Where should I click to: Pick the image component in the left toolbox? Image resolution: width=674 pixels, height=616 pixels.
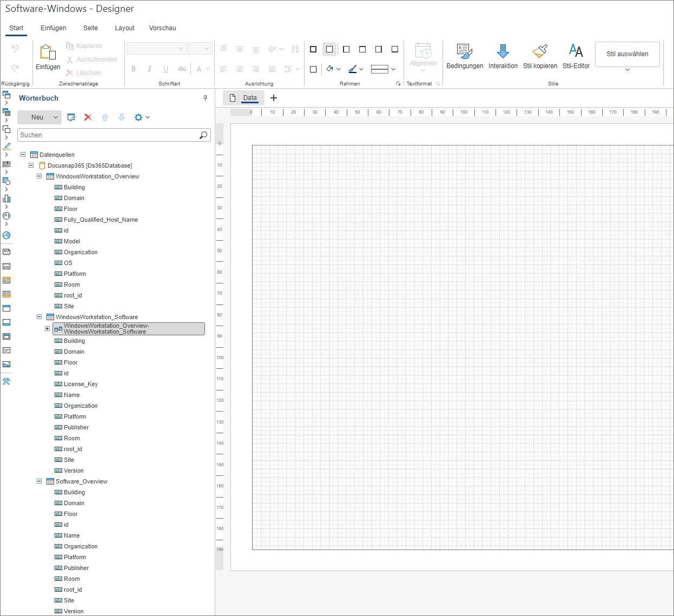6,365
